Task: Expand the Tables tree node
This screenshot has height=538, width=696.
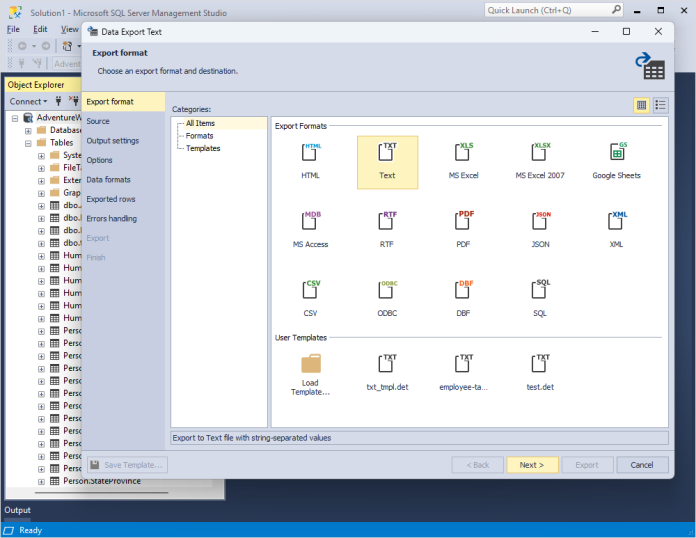Action: (28, 143)
